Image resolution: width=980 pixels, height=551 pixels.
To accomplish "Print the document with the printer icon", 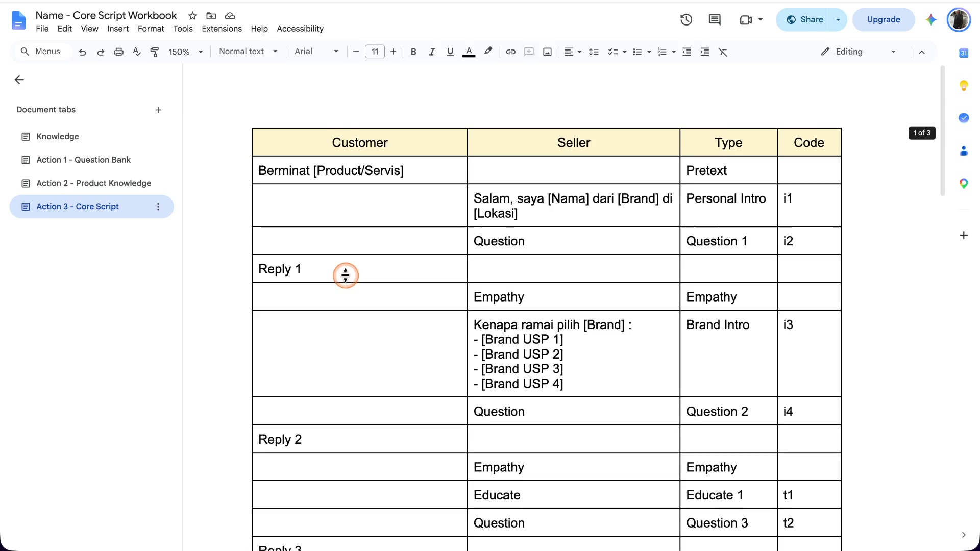I will tap(118, 52).
